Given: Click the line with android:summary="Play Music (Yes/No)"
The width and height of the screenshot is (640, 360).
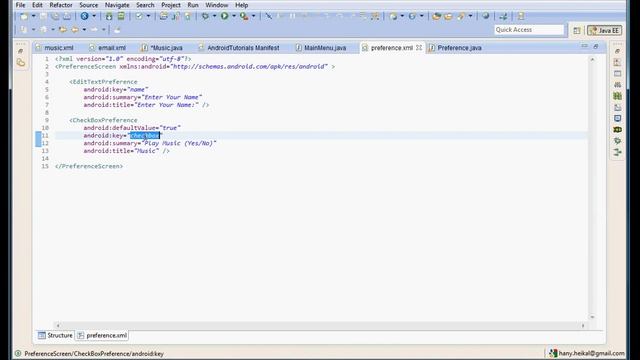Looking at the screenshot, I should click(150, 143).
